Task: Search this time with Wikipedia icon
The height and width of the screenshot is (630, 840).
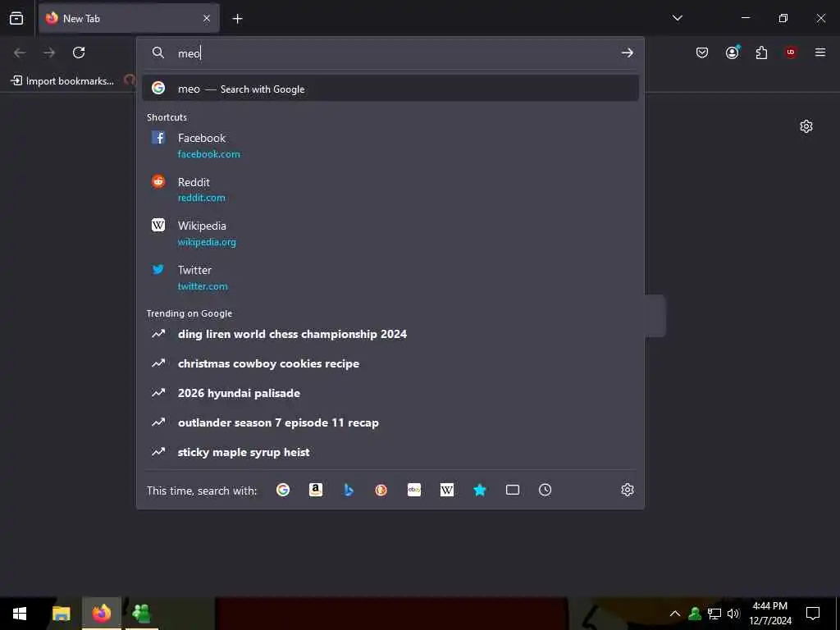Action: pyautogui.click(x=447, y=490)
